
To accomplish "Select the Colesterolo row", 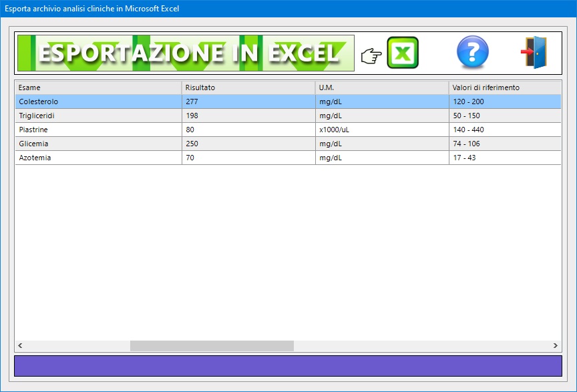I will [288, 102].
